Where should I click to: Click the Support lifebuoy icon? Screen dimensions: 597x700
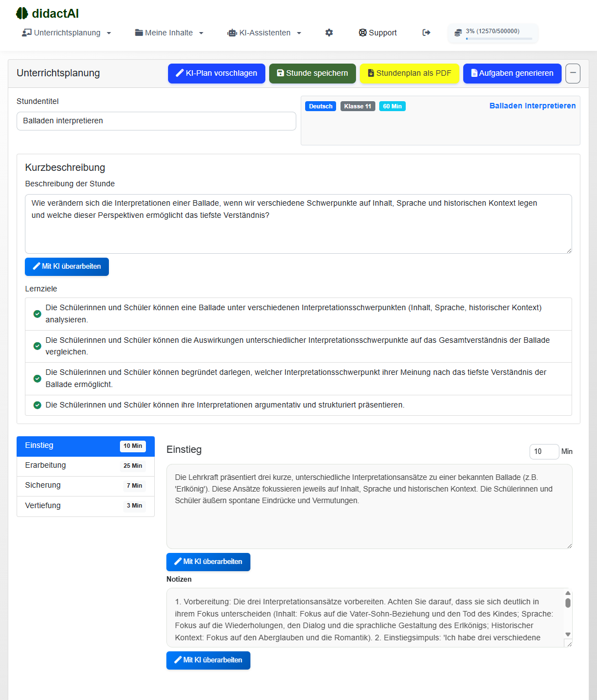(x=363, y=33)
